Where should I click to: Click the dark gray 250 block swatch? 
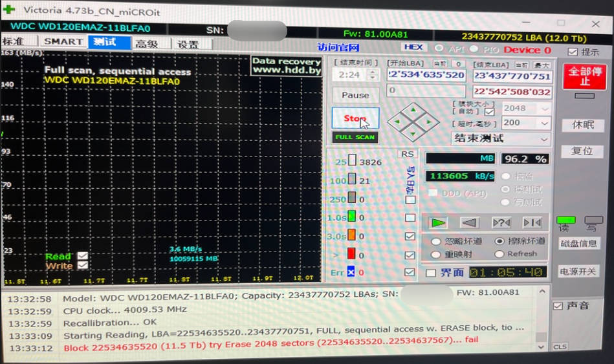352,197
